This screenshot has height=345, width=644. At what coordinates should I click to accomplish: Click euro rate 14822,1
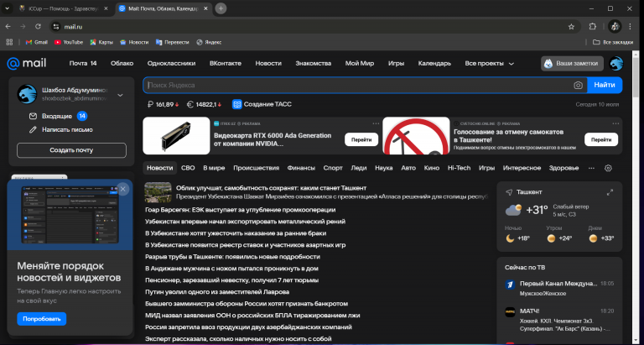point(204,104)
